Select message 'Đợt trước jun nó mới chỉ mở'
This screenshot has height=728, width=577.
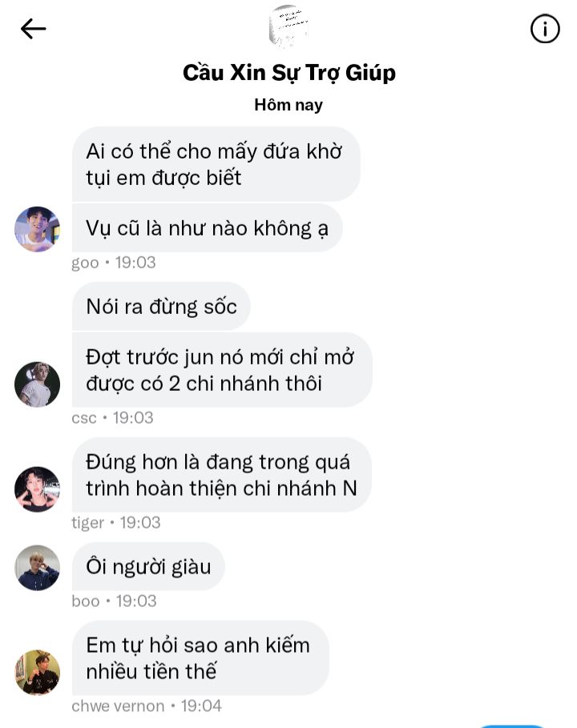[222, 370]
